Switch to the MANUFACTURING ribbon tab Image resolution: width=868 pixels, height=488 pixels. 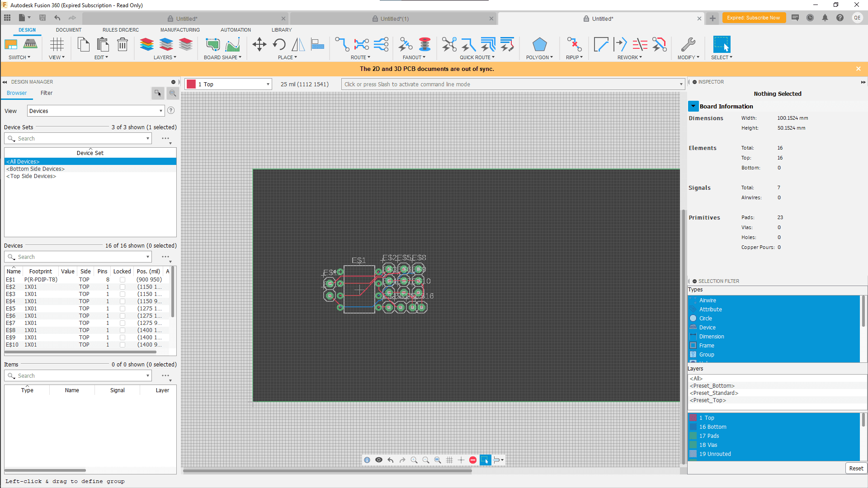(x=179, y=30)
